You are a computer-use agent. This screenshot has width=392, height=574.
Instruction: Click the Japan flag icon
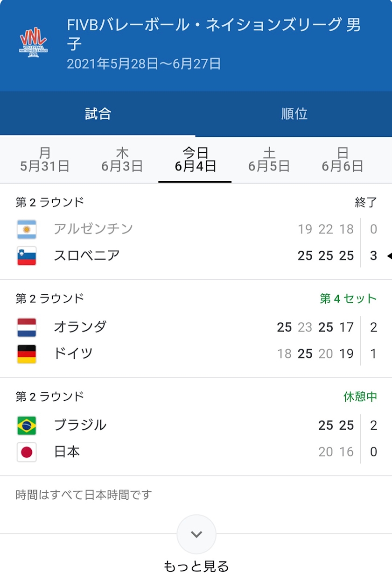tap(27, 452)
